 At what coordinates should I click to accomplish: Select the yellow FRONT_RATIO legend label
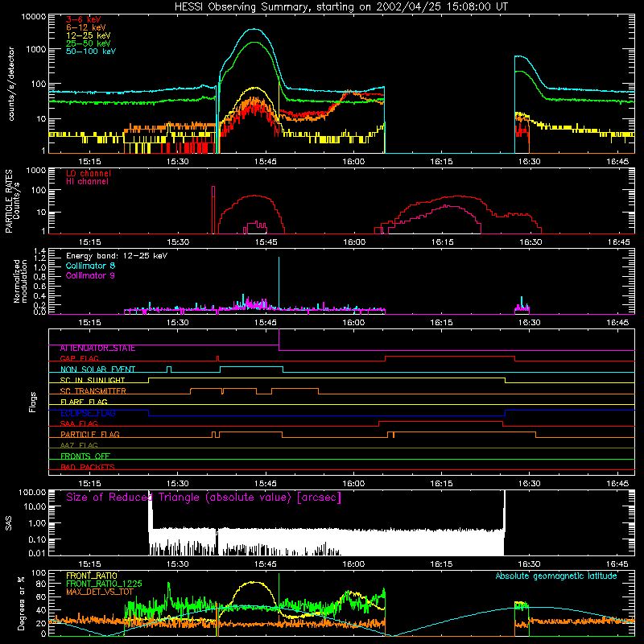[92, 576]
